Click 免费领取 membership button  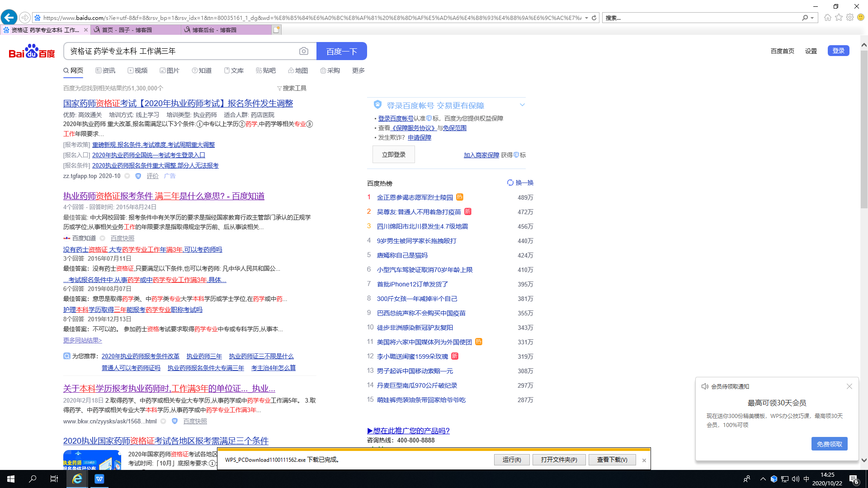point(829,444)
